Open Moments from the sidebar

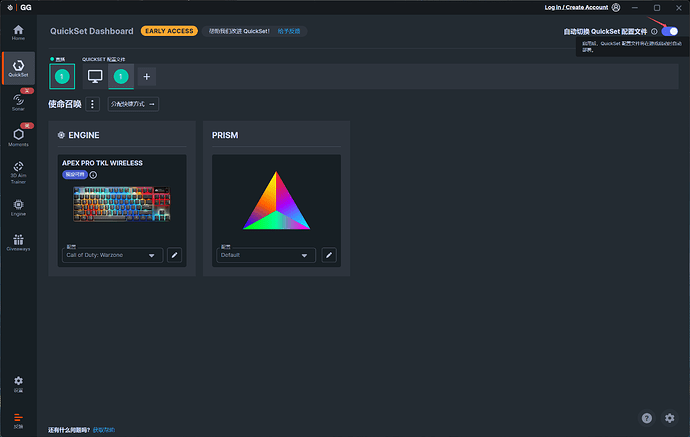coord(18,137)
